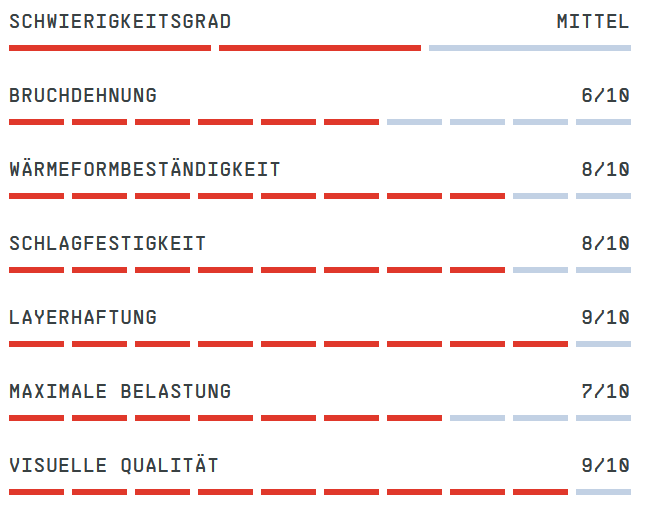Click the 7/10 Maximale Belastung score
The image size is (646, 515).
[x=605, y=391]
